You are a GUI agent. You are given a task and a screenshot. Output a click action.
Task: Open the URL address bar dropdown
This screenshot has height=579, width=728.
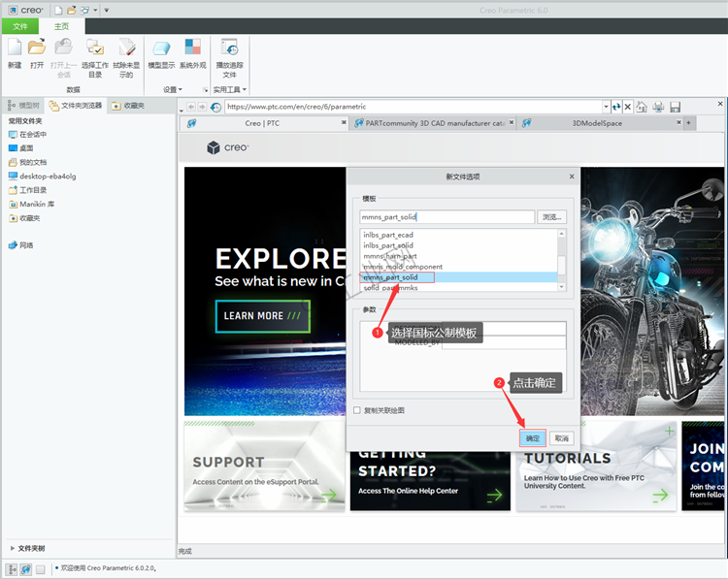606,107
